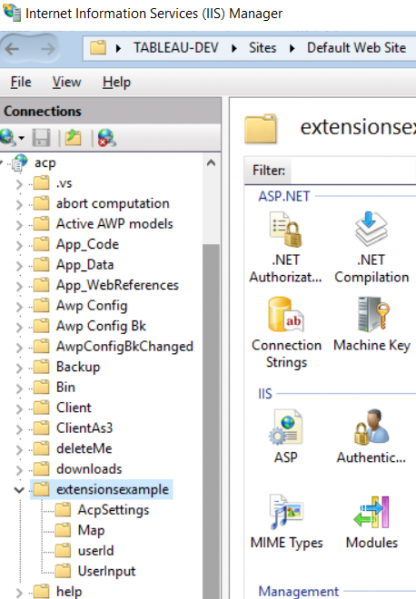Click the folder icon beside AcpSettings

tap(63, 510)
